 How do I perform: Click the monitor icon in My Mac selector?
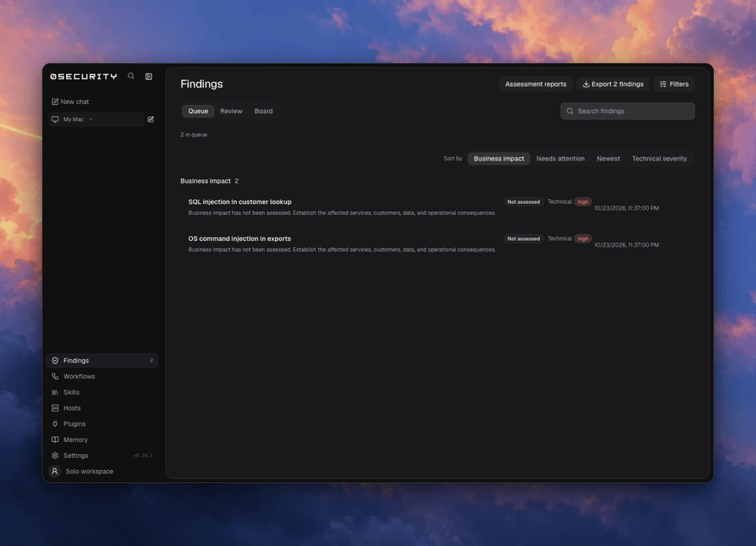pyautogui.click(x=55, y=119)
